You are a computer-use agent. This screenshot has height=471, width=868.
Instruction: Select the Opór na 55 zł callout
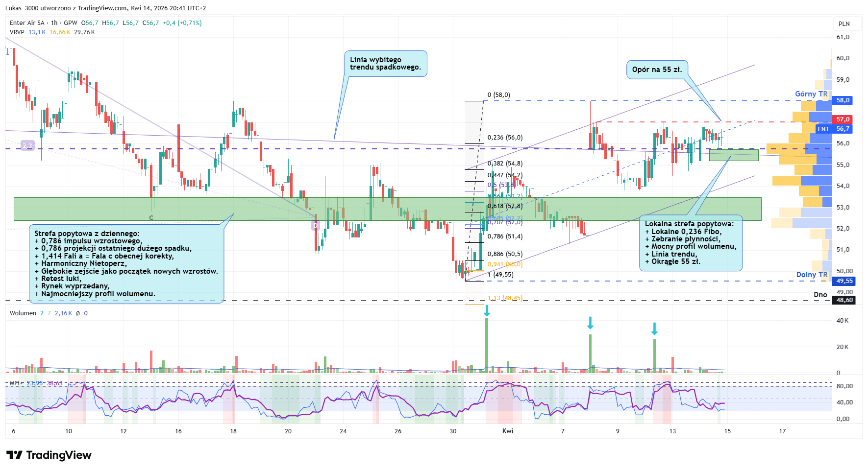coord(657,70)
